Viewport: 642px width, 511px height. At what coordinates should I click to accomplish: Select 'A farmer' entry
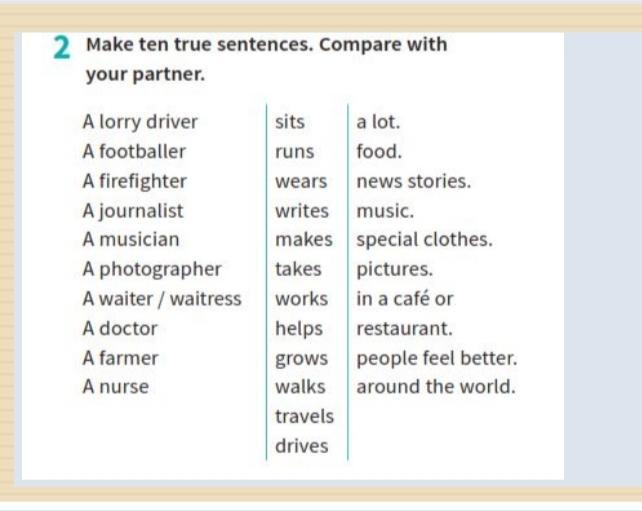[120, 358]
